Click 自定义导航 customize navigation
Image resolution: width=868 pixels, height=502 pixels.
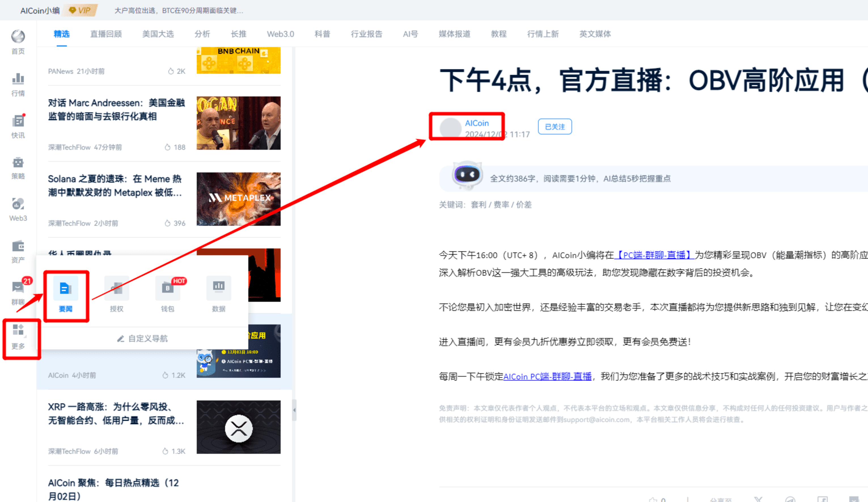(x=143, y=339)
